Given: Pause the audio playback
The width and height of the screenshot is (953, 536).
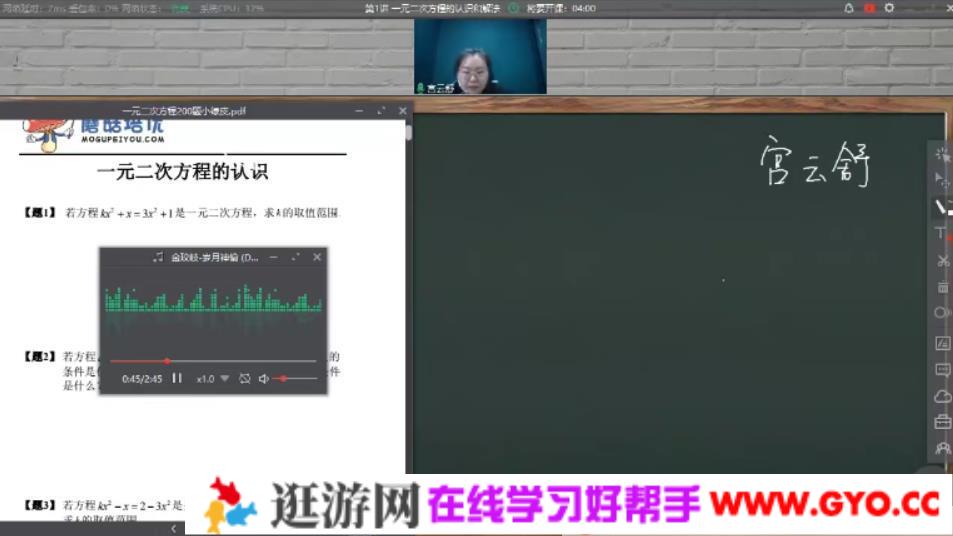Looking at the screenshot, I should (177, 378).
